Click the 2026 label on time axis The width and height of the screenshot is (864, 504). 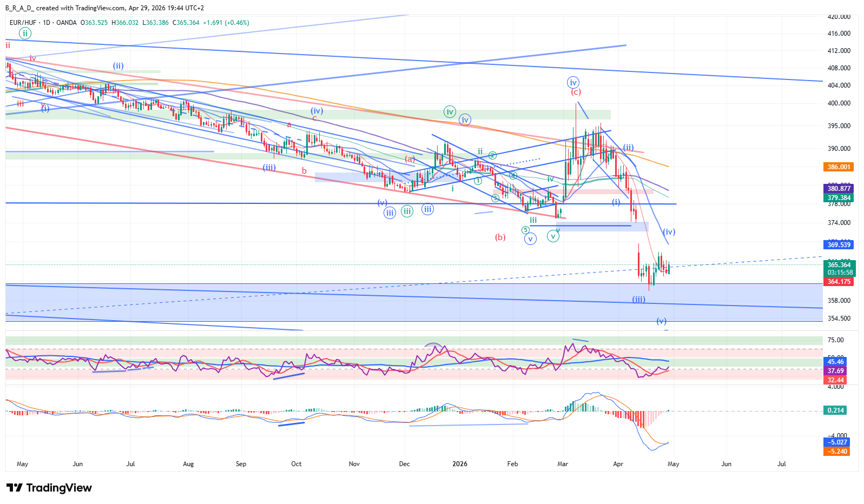[x=460, y=464]
